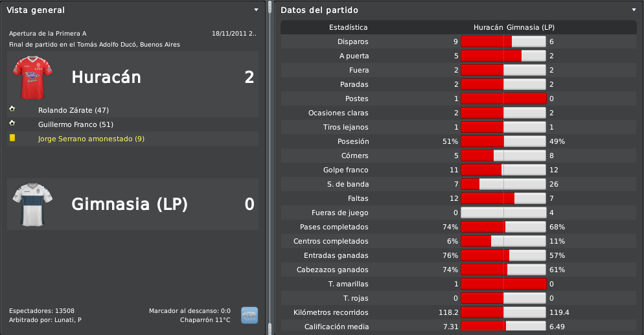
Task: Open the Gimnasia (LP) team name
Action: (130, 204)
